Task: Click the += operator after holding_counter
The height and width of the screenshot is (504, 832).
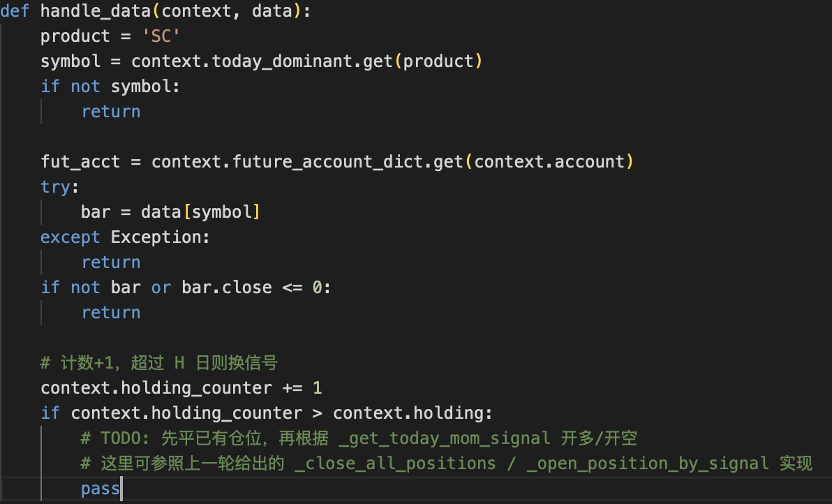Action: click(292, 387)
